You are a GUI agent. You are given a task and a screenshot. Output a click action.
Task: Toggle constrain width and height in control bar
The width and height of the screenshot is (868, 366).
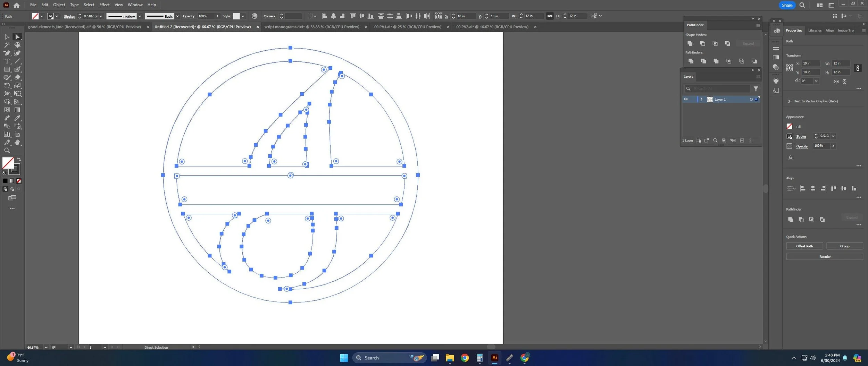(x=550, y=16)
